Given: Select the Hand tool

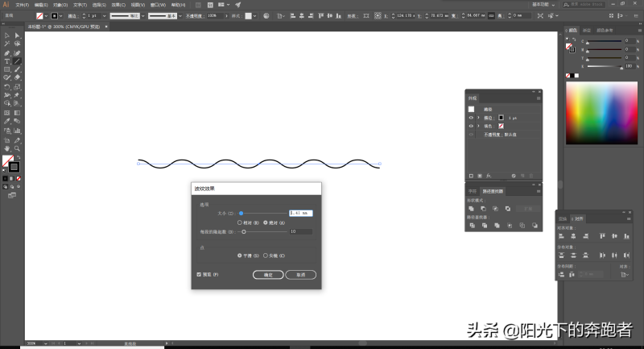Looking at the screenshot, I should click(x=6, y=148).
